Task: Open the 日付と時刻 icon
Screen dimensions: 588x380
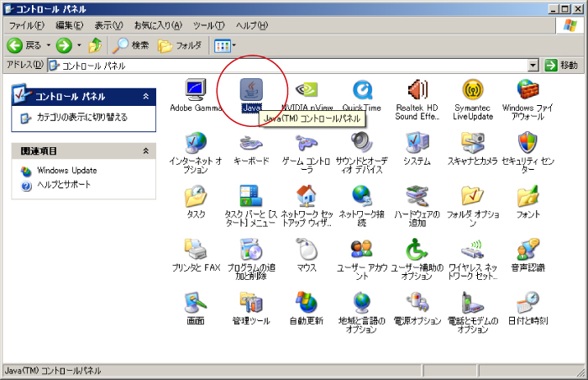Action: click(528, 303)
